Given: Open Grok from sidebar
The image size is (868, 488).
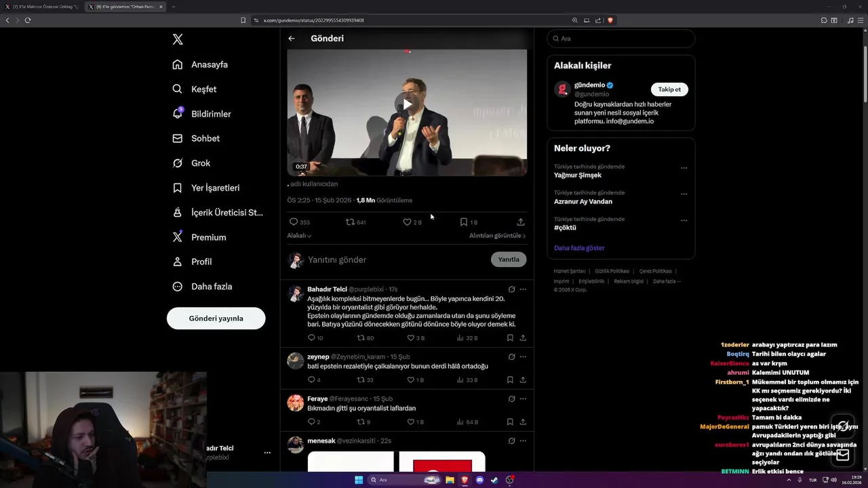Looking at the screenshot, I should coord(191,163).
